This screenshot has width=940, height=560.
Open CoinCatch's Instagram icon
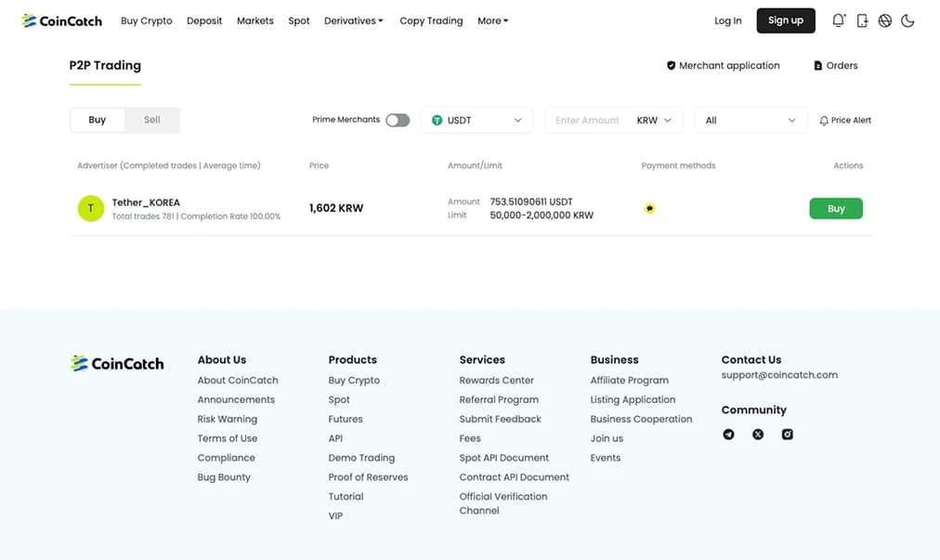click(787, 434)
